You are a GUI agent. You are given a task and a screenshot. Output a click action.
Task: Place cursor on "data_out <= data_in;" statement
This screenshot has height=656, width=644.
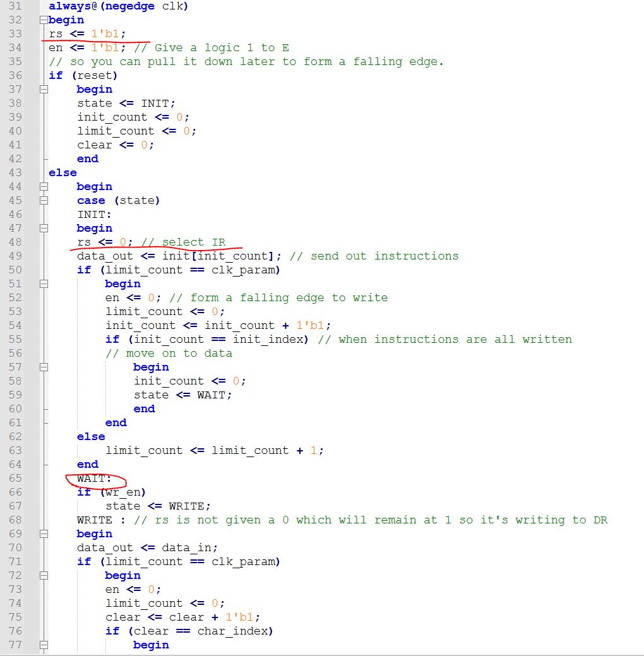pyautogui.click(x=147, y=548)
